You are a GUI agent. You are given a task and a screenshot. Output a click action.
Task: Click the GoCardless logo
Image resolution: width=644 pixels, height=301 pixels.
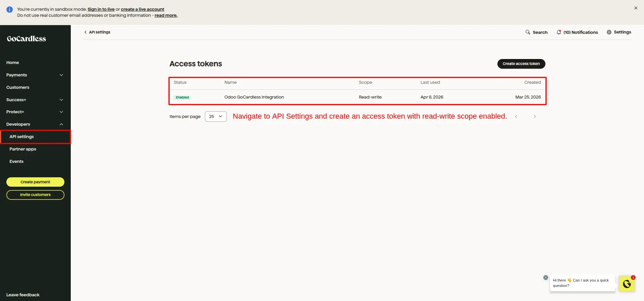coord(26,39)
